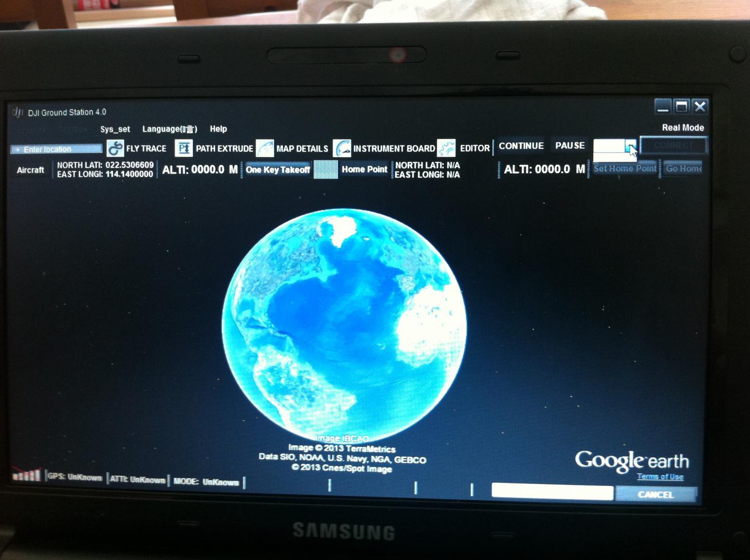
Task: Click One Key Takeoff button
Action: pyautogui.click(x=278, y=170)
